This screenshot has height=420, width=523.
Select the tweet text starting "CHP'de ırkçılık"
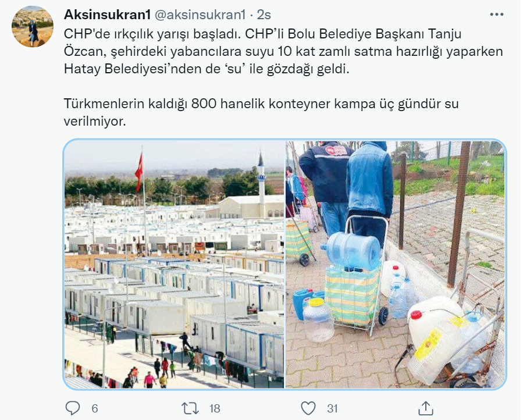point(283,51)
